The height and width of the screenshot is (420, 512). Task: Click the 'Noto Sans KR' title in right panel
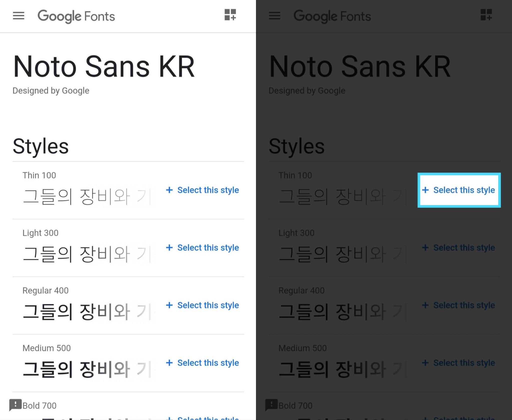[x=360, y=66]
